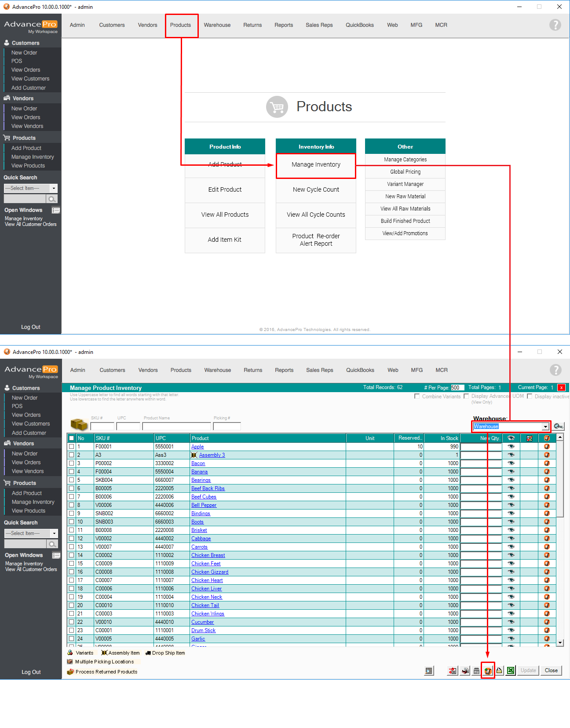Click the cart icon column header

pyautogui.click(x=547, y=438)
